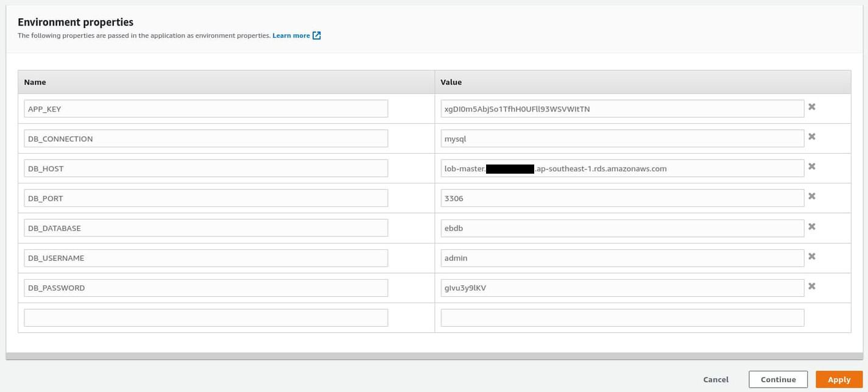
Task: Select the APP_KEY name field
Action: 205,108
